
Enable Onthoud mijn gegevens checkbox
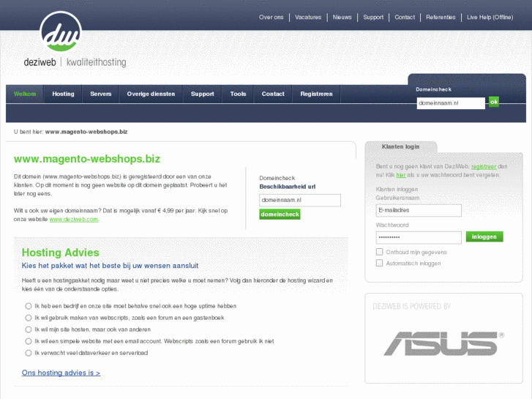[x=379, y=252]
